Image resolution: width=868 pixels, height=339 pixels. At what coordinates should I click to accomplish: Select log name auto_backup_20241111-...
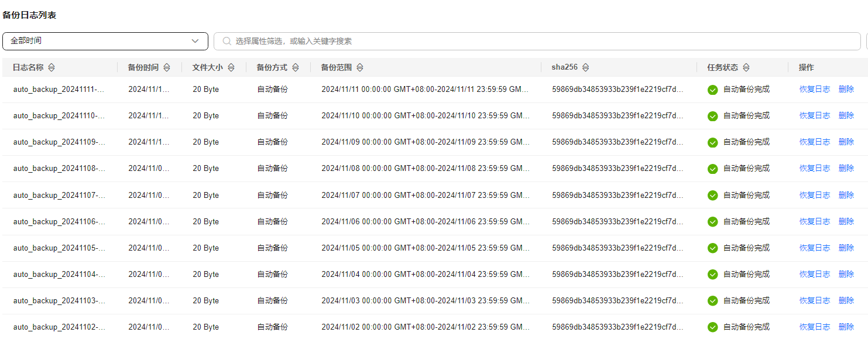click(59, 90)
